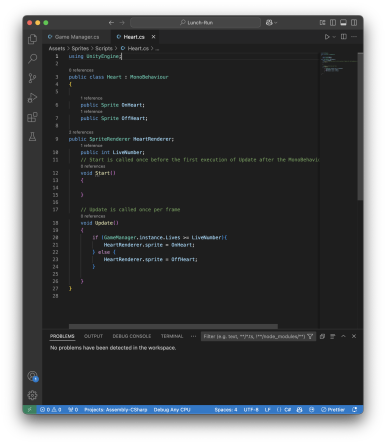The image size is (386, 444).
Task: Toggle the primary side bar
Action: point(333,23)
